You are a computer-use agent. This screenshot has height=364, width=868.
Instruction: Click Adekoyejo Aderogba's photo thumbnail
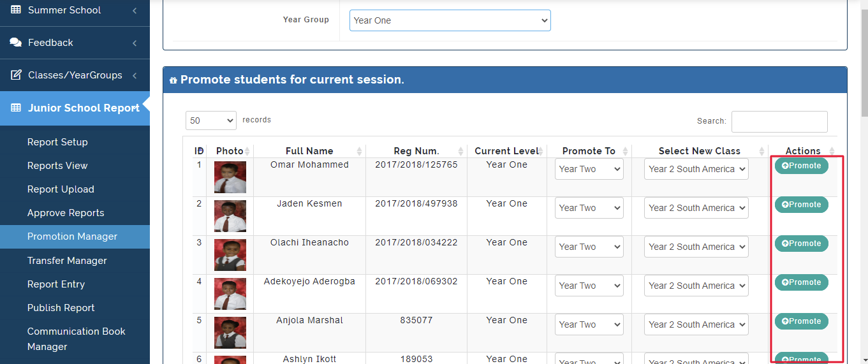(x=230, y=294)
